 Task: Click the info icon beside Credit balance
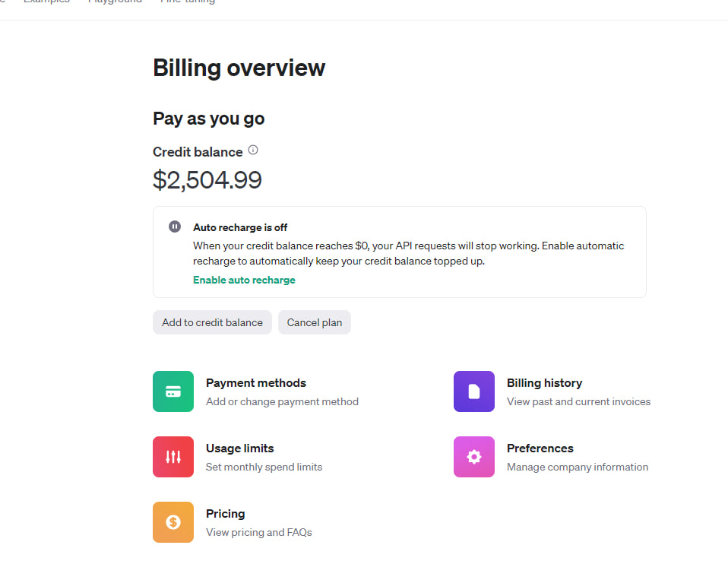click(253, 150)
